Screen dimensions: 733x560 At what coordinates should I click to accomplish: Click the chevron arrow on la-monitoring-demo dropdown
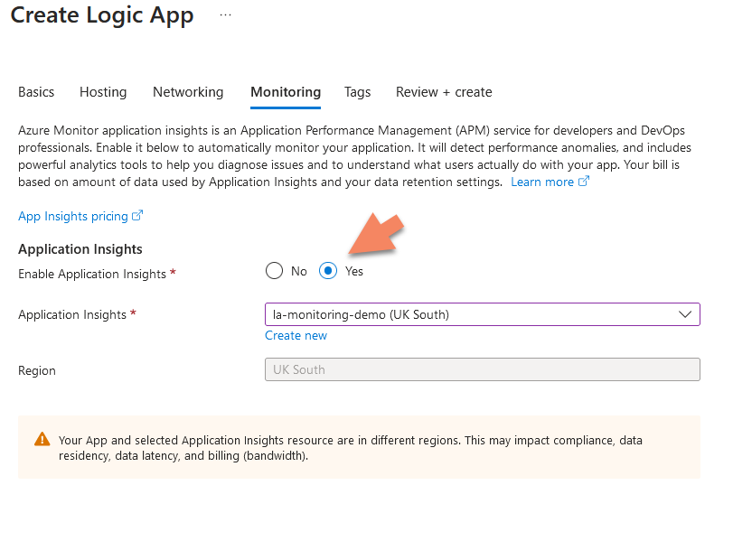click(684, 314)
